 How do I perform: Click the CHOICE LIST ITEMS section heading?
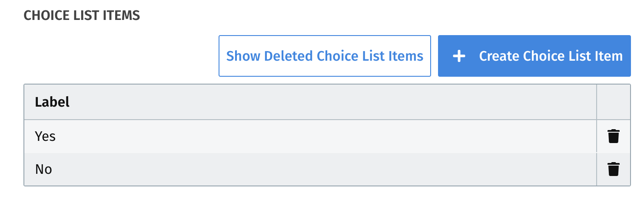click(x=82, y=16)
